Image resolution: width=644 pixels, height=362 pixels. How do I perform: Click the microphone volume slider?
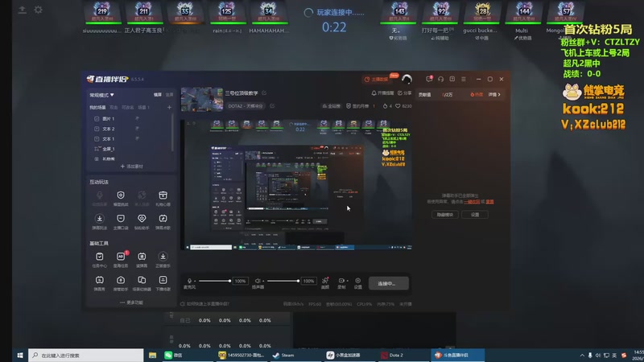pos(214,281)
